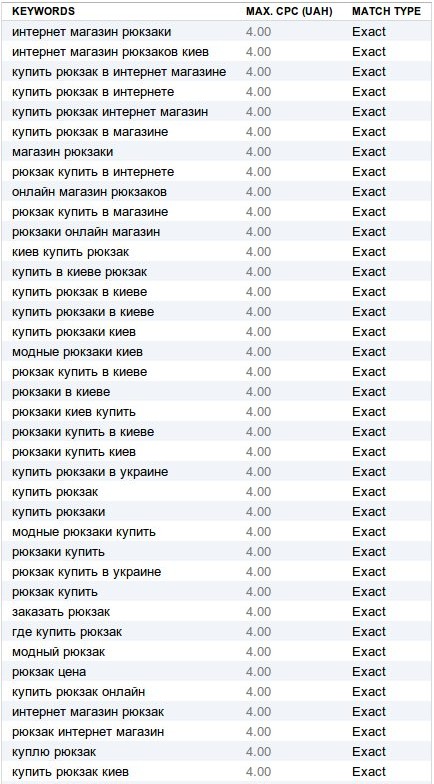Click Exact match type for "модный рюкзак"
Image resolution: width=434 pixels, height=784 pixels.
pyautogui.click(x=369, y=652)
